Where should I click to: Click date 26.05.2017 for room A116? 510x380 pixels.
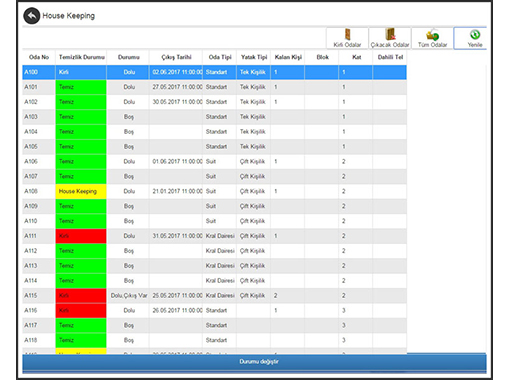point(177,311)
